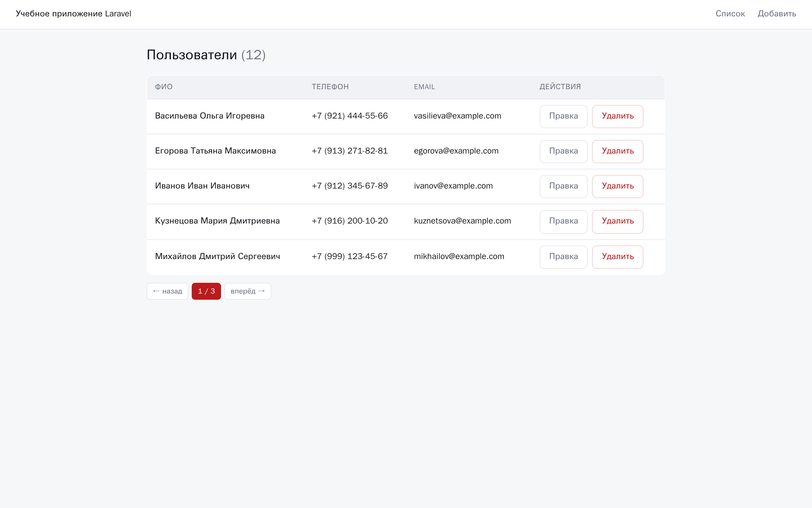
Task: Click phone +7 (916) 200-10-20
Action: 350,221
